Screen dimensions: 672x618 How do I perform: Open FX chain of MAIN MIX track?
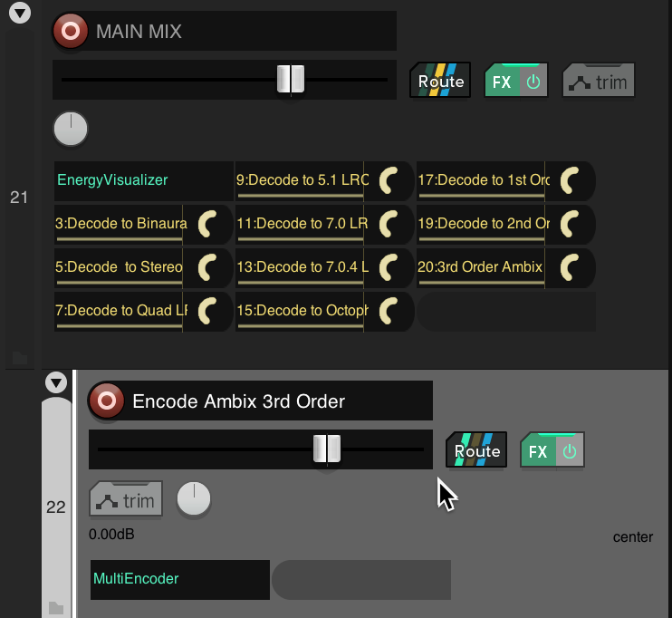coord(502,81)
